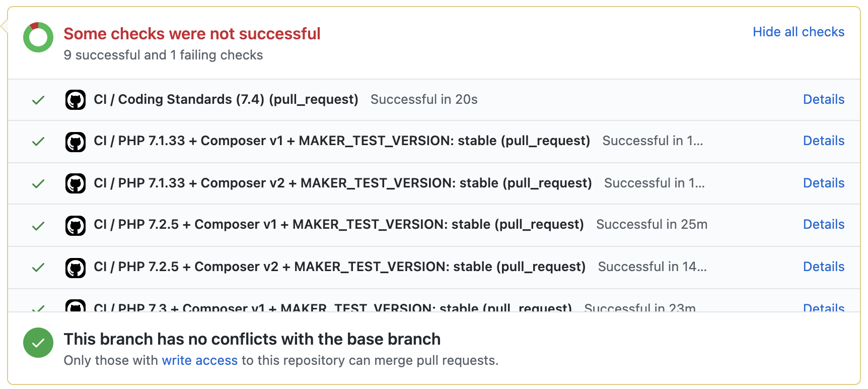Hide all checks
Viewport: 868px width, 389px height.
(x=798, y=32)
